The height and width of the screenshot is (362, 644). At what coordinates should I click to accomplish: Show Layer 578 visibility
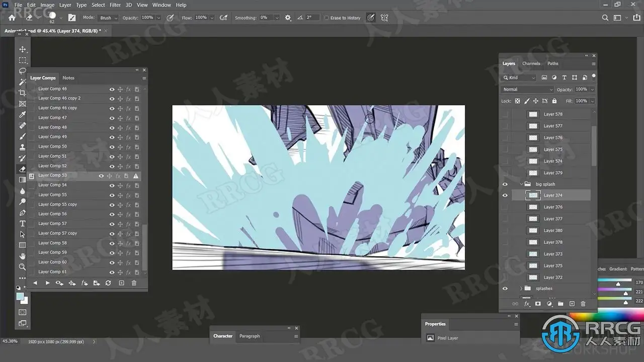click(505, 114)
